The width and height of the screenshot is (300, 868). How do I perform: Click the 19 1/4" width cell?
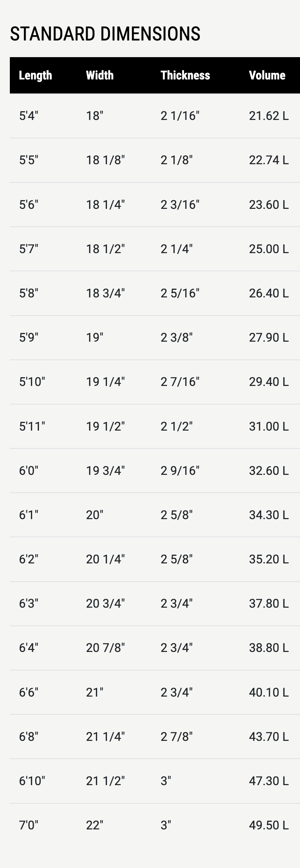pyautogui.click(x=105, y=382)
